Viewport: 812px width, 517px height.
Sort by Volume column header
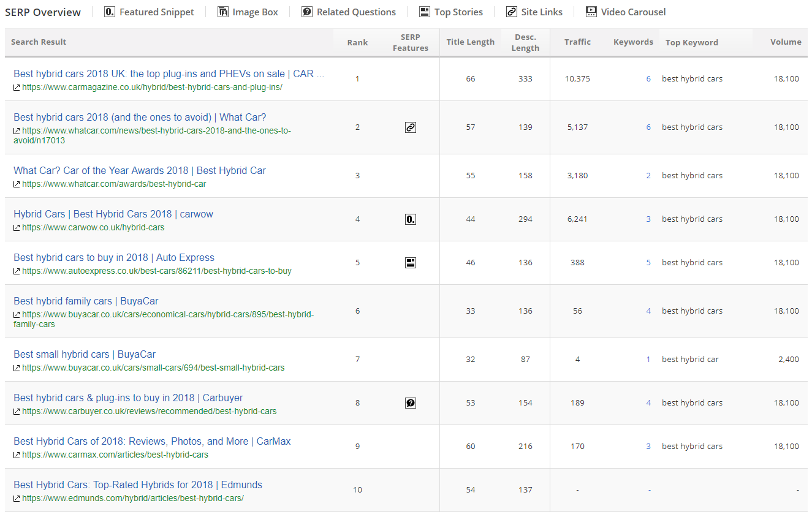[x=786, y=42]
